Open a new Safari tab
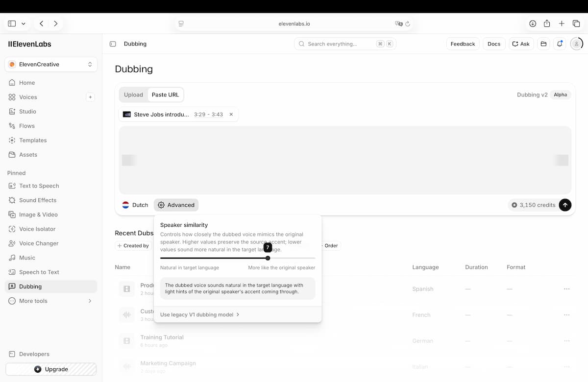 coord(562,24)
